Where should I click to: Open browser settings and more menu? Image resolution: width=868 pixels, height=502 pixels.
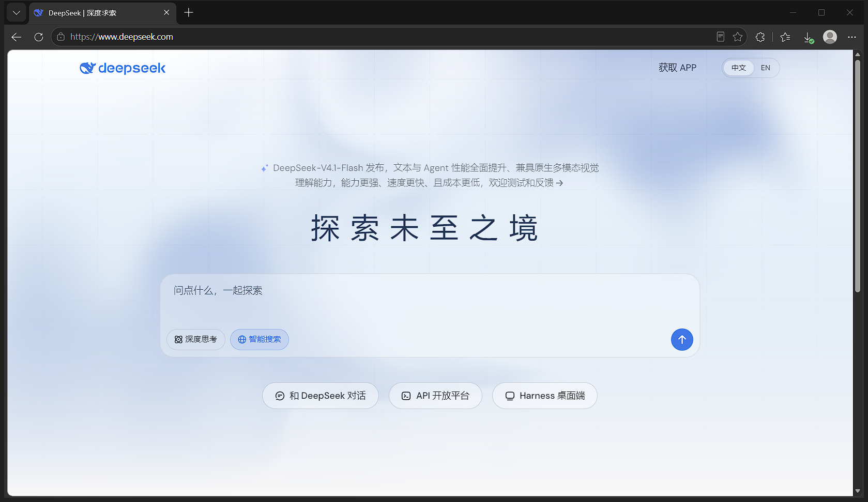coord(852,37)
